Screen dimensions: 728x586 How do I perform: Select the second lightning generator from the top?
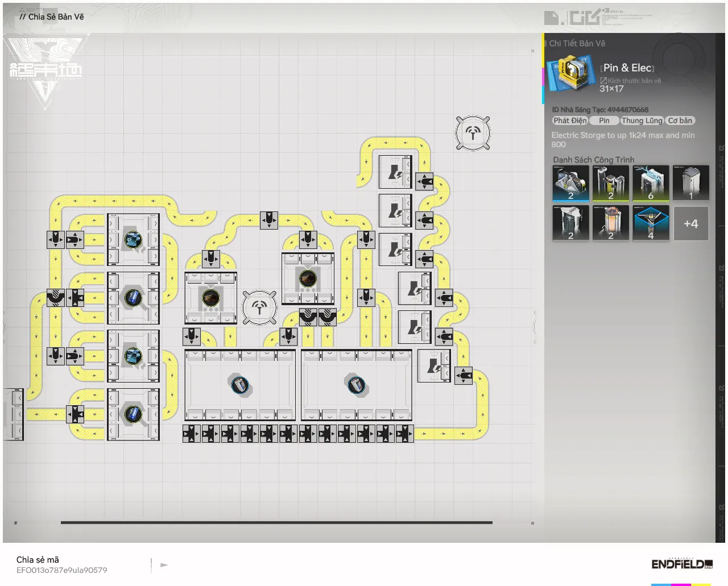395,210
